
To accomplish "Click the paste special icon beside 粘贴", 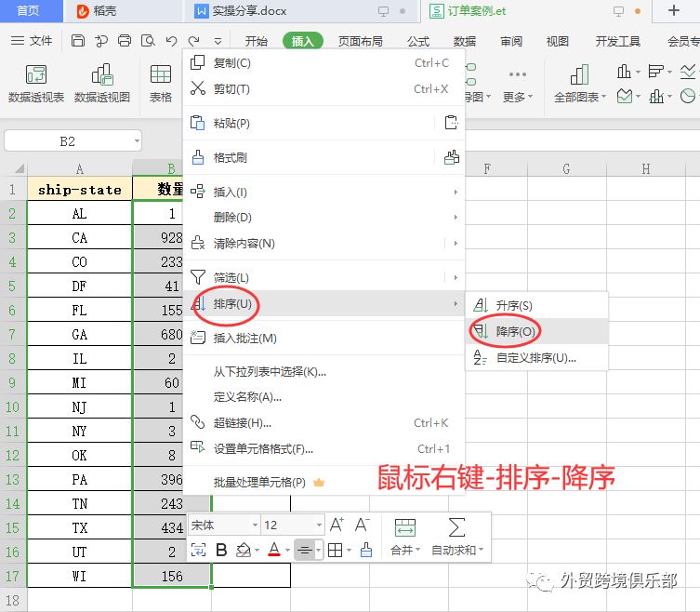I will tap(452, 123).
